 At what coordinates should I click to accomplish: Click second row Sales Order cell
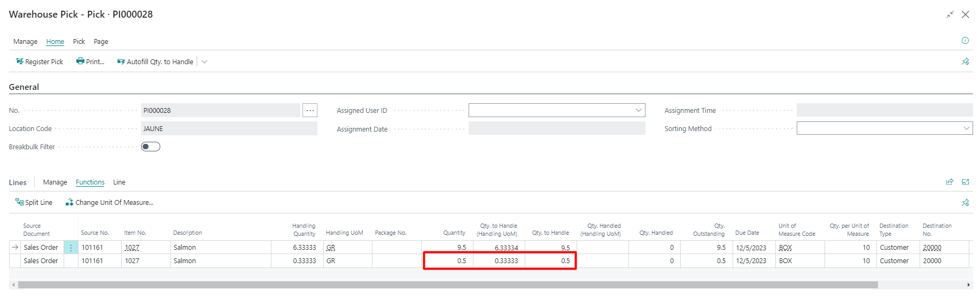click(x=41, y=261)
